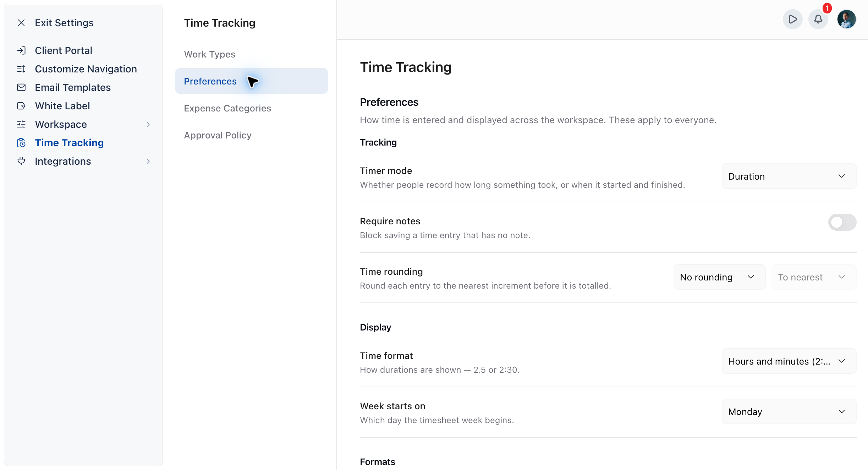The image size is (868, 470).
Task: Open the To nearest dropdown
Action: tap(814, 277)
